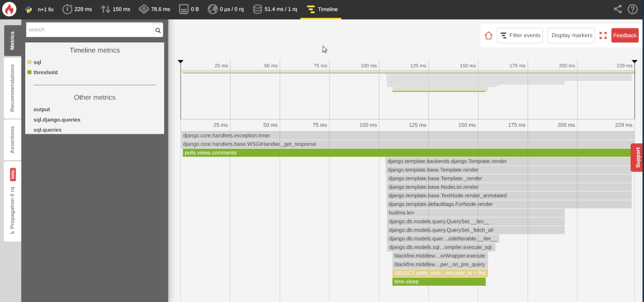Select the sql.django.queries metric
Screen dimensions: 644x302
point(57,120)
